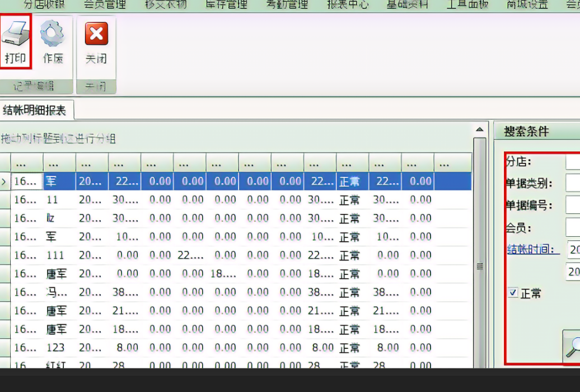Click the 结帐时间 link

coord(532,249)
